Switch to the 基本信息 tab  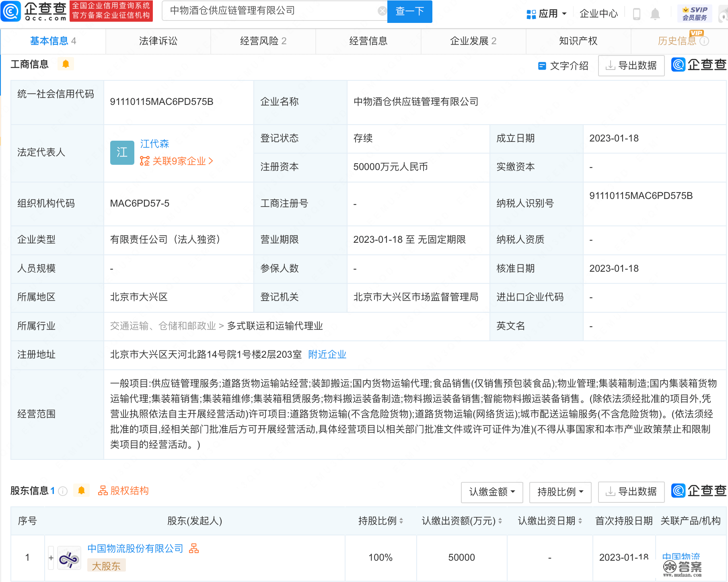[x=53, y=41]
